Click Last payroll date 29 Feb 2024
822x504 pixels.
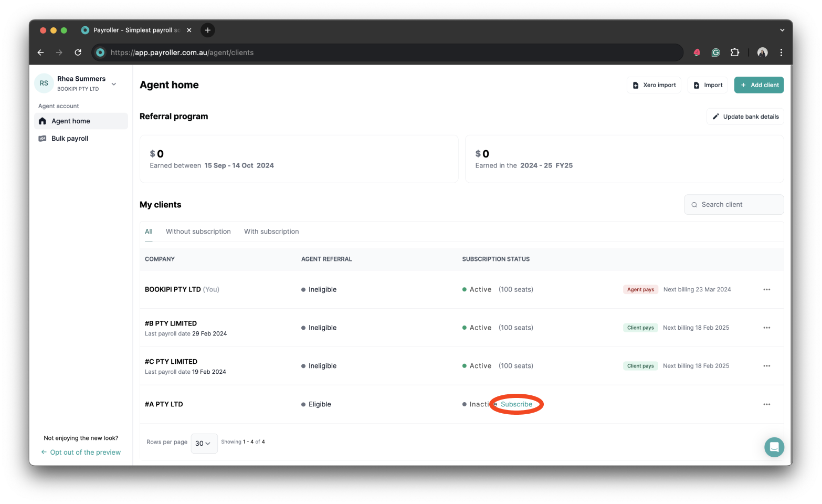186,334
